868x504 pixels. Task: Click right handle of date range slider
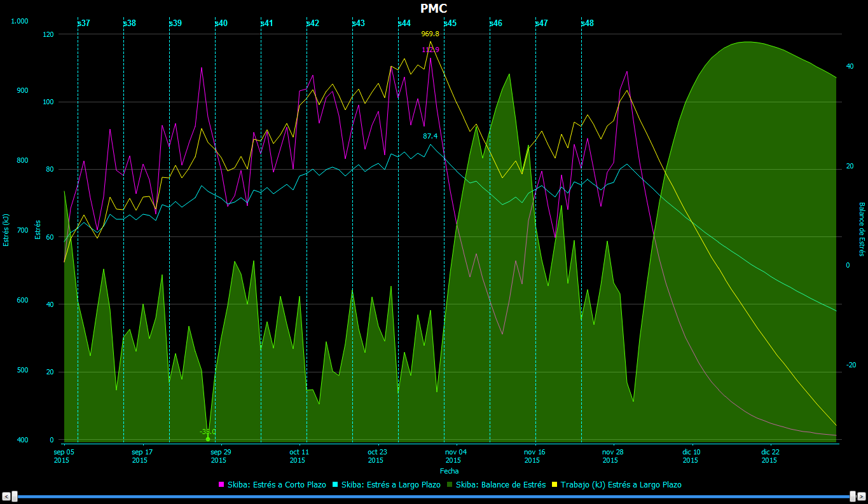pos(853,496)
